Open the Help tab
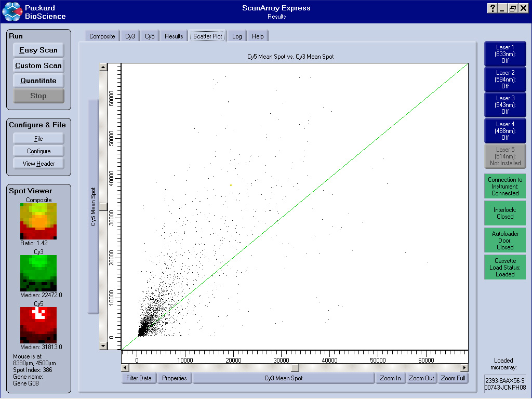This screenshot has height=399, width=532. pyautogui.click(x=258, y=36)
